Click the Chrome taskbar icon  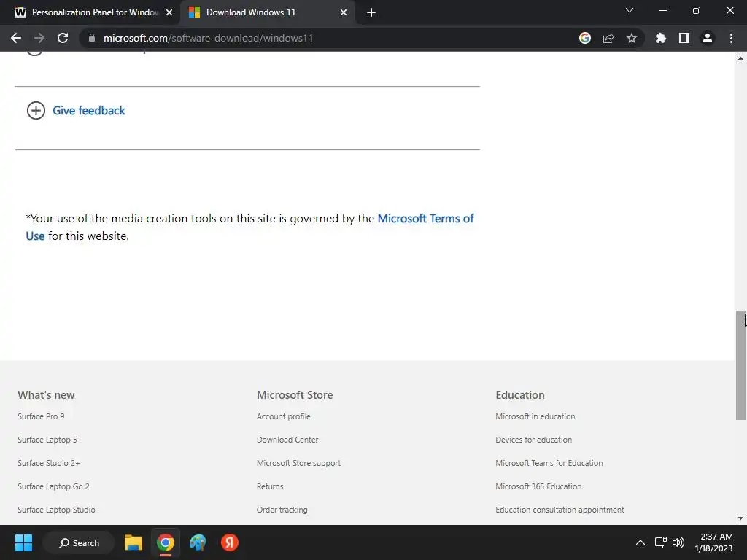tap(166, 542)
